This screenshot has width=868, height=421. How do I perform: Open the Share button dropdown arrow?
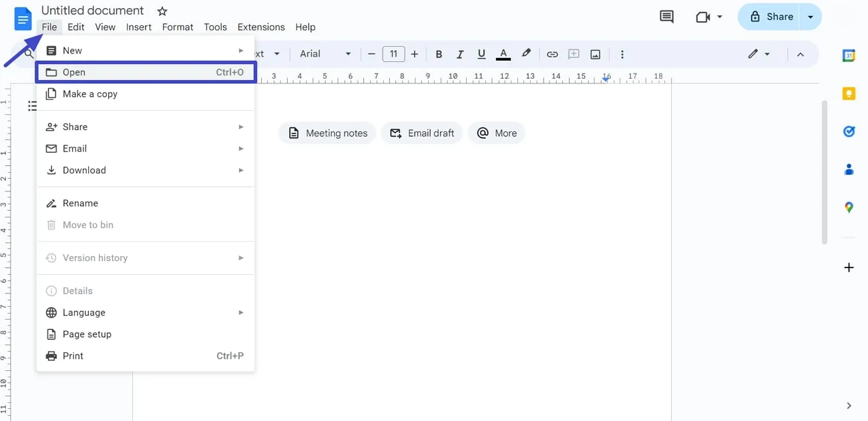point(811,17)
